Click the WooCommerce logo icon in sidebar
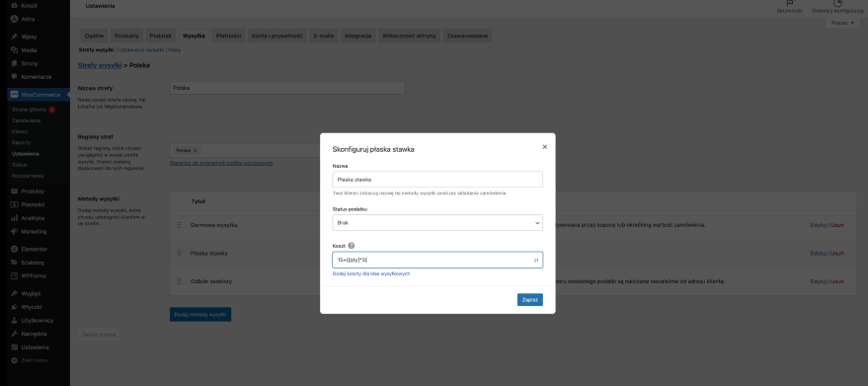Viewport: 868px width, 386px height. (x=15, y=95)
